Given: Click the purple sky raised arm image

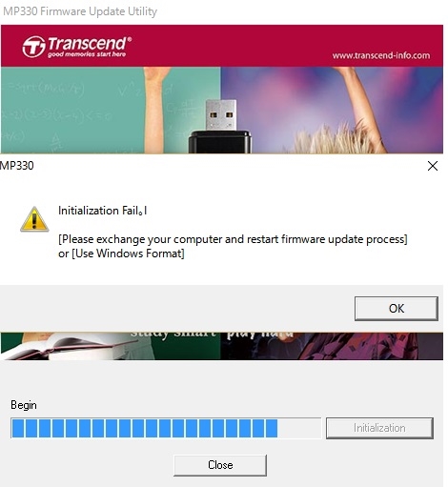Looking at the screenshot, I should click(x=332, y=111).
